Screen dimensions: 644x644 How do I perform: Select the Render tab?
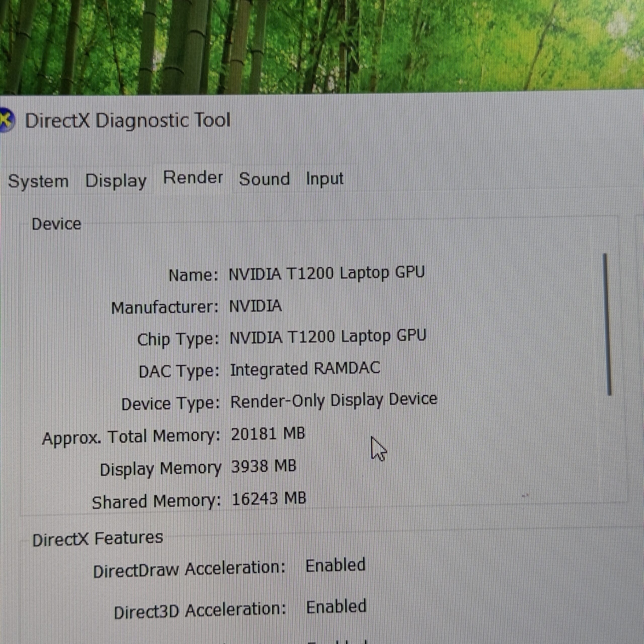[x=193, y=177]
